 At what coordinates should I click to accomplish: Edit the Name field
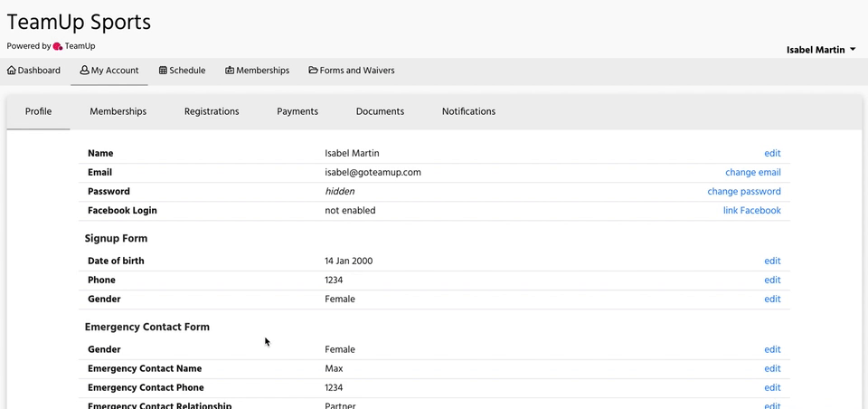tap(772, 154)
